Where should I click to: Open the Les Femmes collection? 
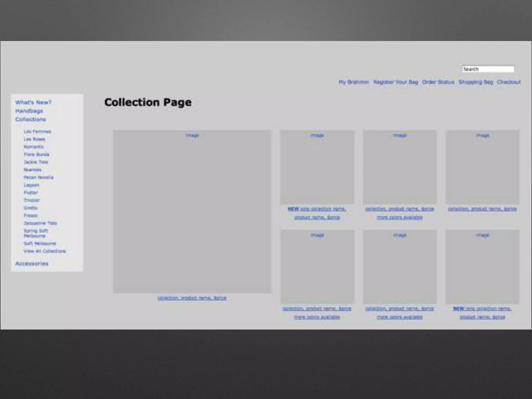(37, 131)
